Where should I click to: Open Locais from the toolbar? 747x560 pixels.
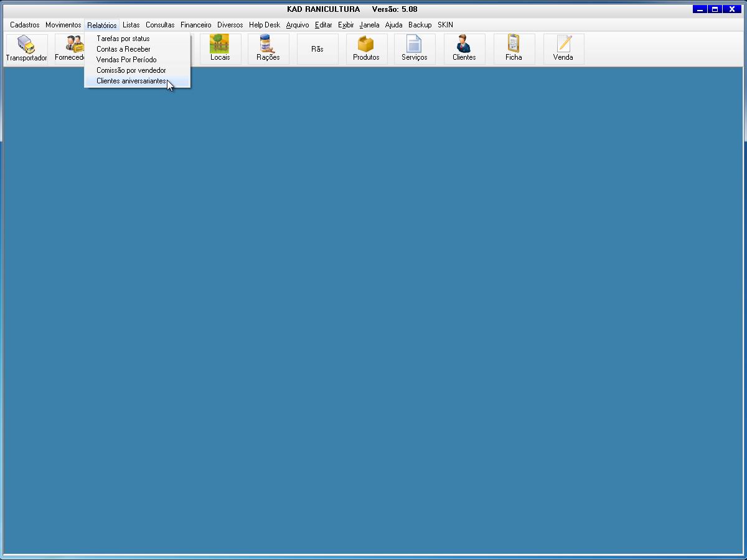[x=220, y=49]
